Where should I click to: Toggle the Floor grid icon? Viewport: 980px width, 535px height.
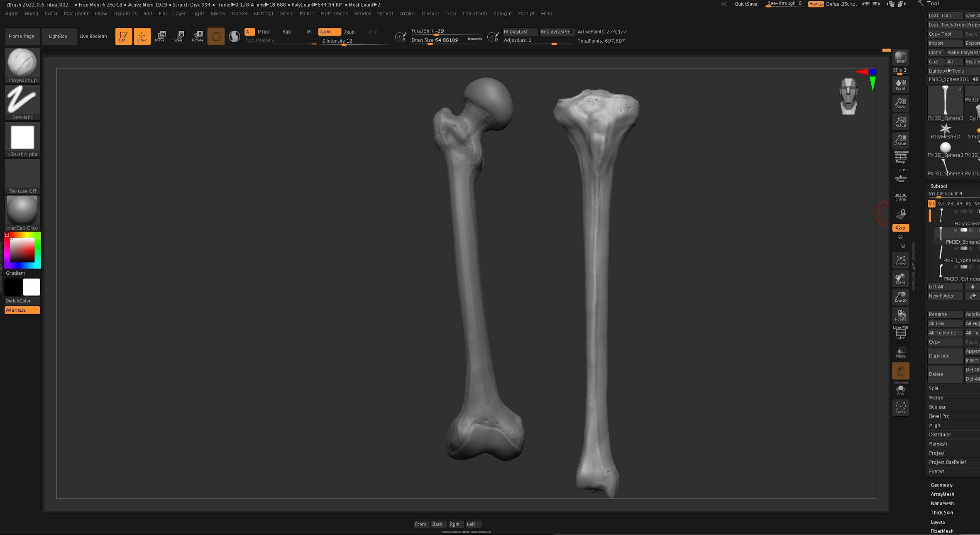[x=900, y=178]
